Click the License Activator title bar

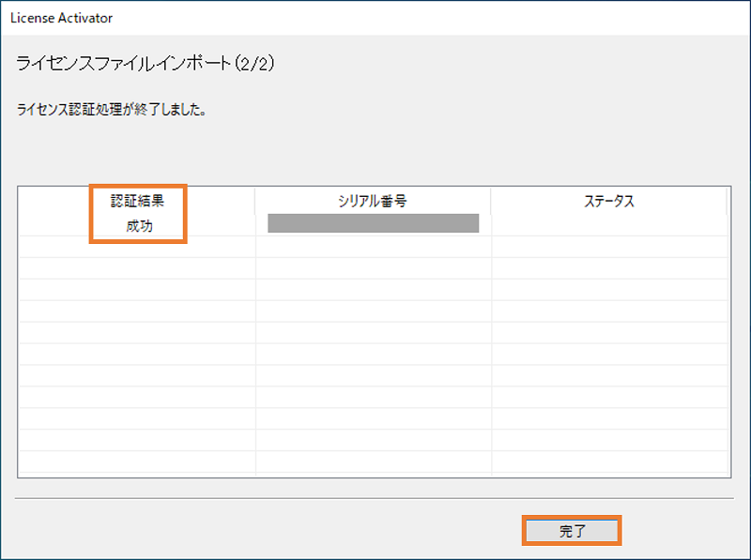point(375,18)
